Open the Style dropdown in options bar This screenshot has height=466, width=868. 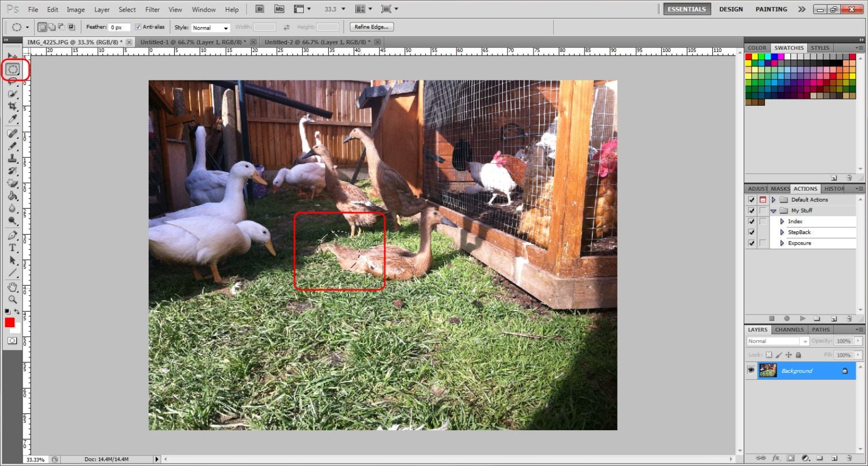point(211,28)
